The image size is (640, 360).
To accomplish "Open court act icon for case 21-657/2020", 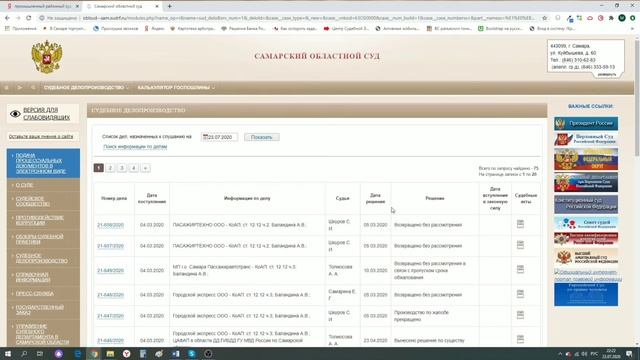I will pos(520,245).
